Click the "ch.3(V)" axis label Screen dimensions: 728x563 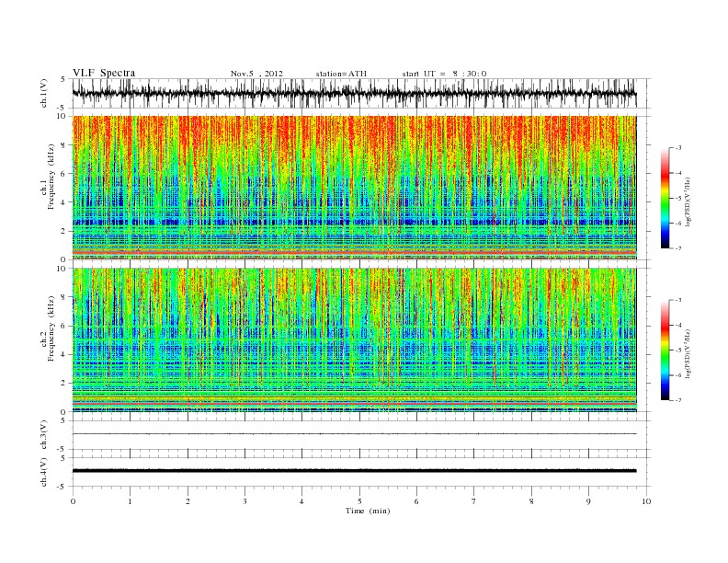(x=44, y=435)
